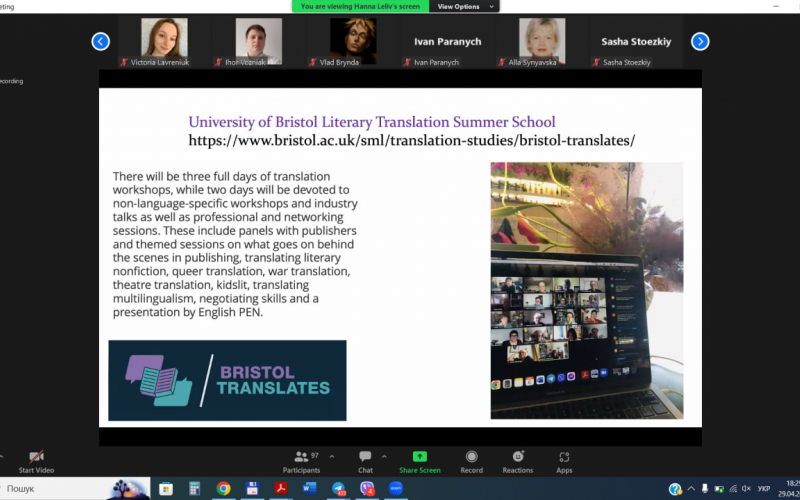800x500 pixels.
Task: Click the blue help icon in system tray
Action: click(x=675, y=489)
